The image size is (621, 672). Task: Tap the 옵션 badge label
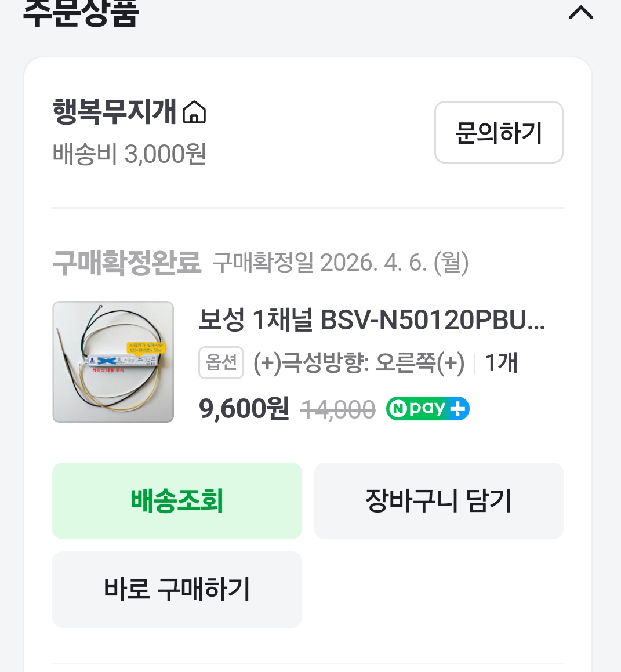(x=221, y=363)
